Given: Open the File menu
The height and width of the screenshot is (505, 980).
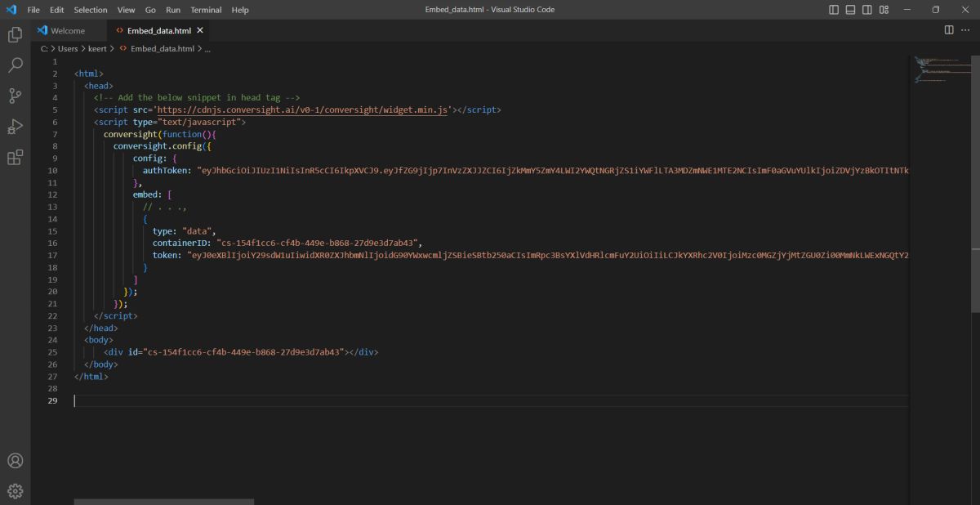Looking at the screenshot, I should (33, 10).
